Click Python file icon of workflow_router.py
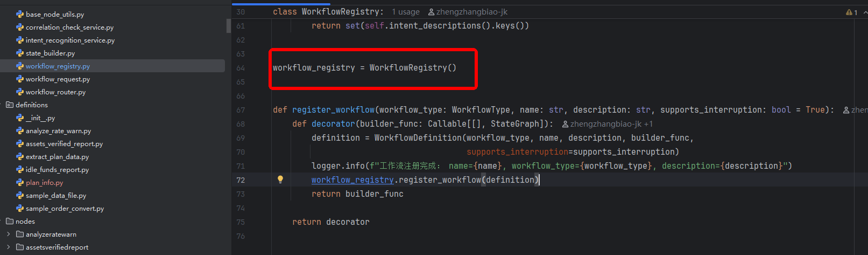Screen dimensions: 868x255 point(20,92)
